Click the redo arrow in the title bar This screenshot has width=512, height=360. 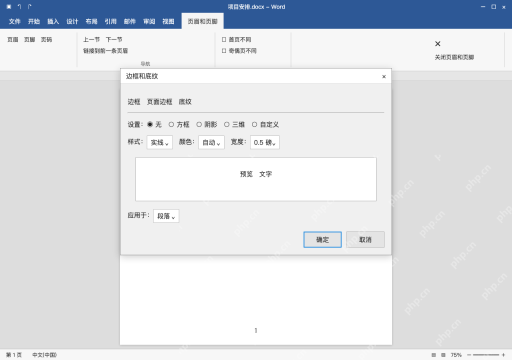coord(30,7)
